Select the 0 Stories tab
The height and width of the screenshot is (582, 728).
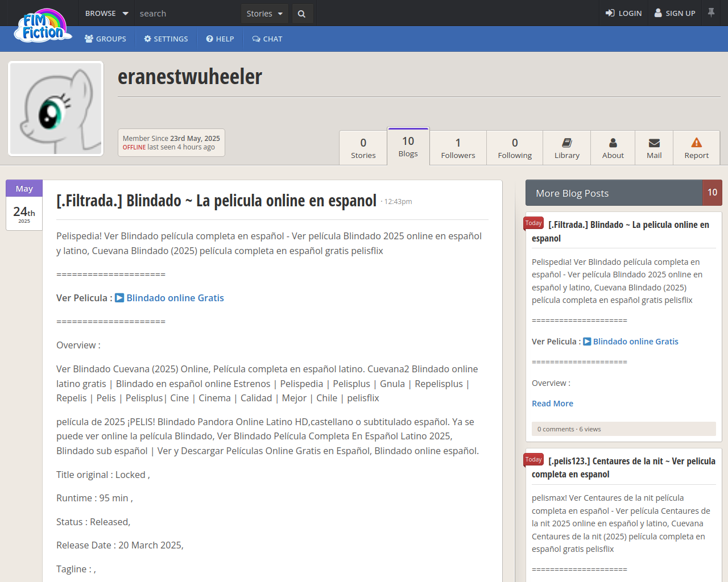tap(363, 148)
